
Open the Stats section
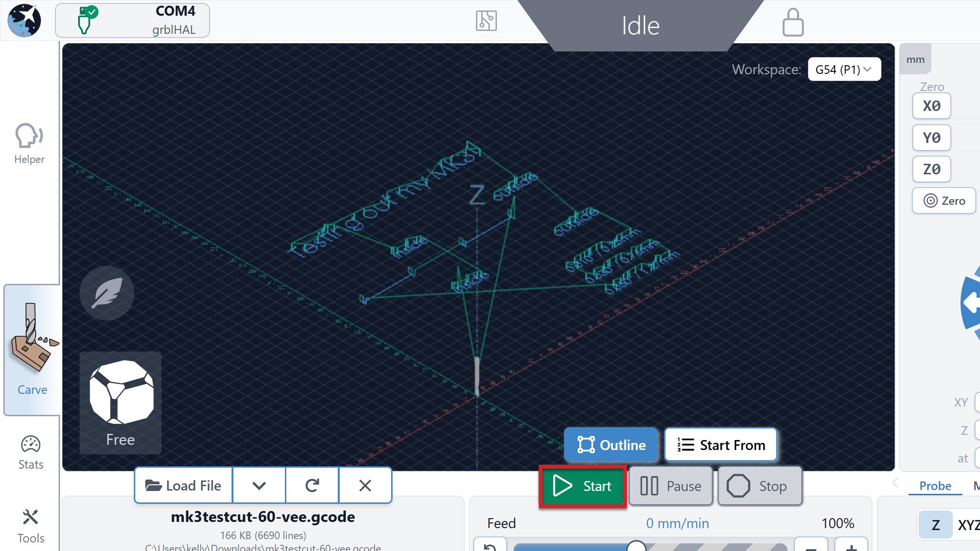click(30, 452)
